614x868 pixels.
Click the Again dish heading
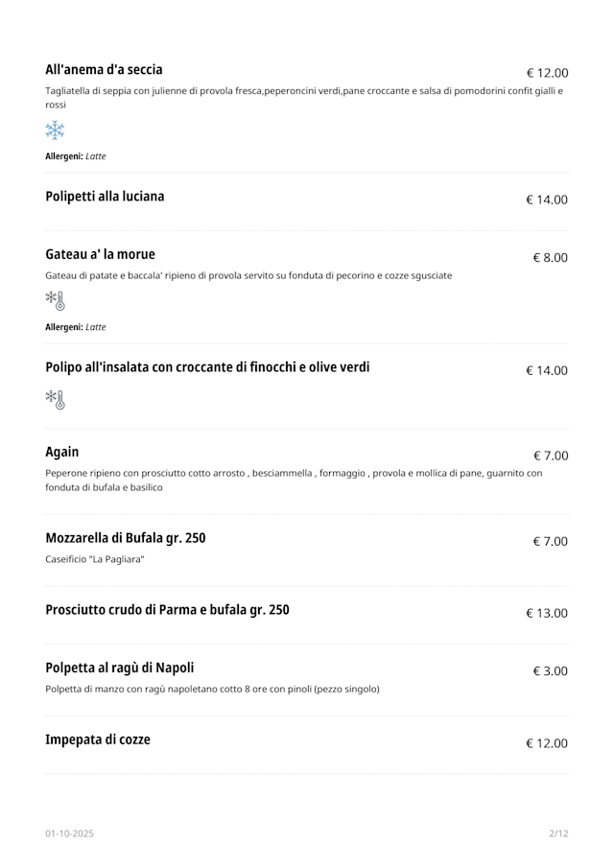tap(62, 452)
